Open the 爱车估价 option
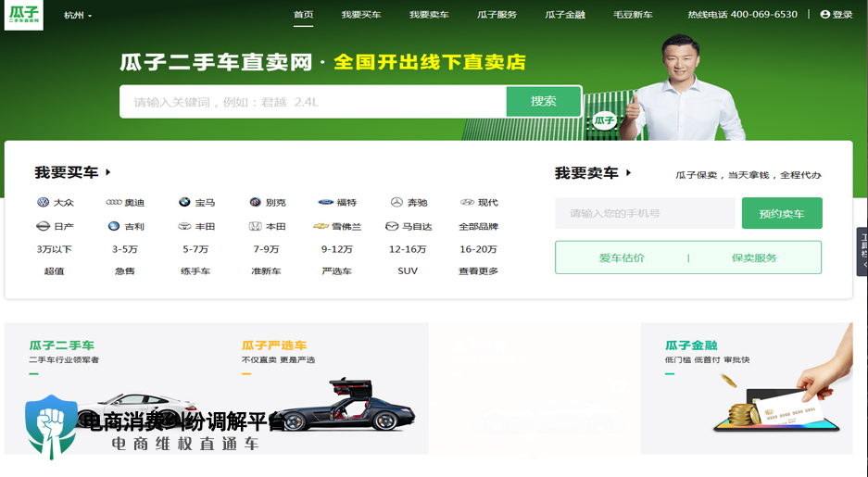Screen dimensions: 868x477 point(622,257)
